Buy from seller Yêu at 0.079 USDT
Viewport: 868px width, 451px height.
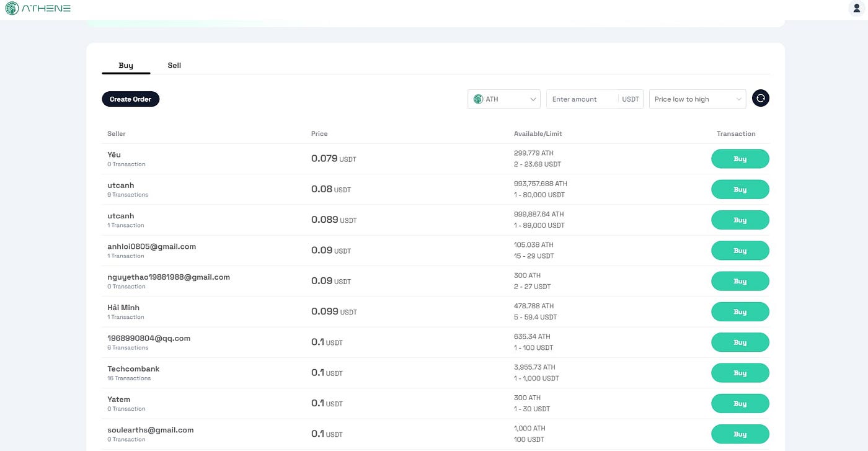click(740, 159)
